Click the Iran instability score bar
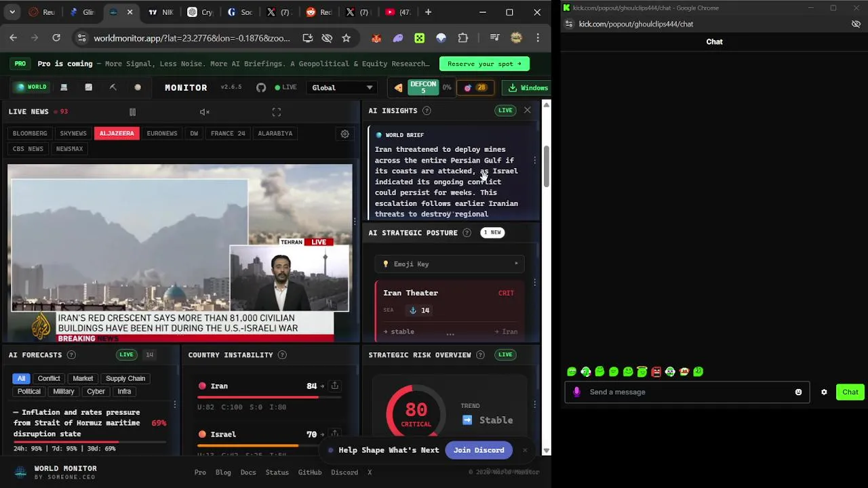The width and height of the screenshot is (868, 488). coord(268,397)
